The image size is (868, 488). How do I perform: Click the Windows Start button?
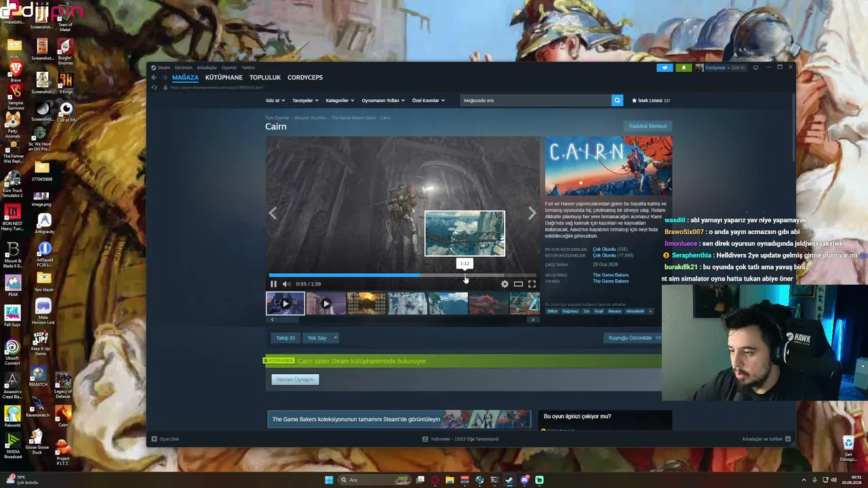coord(329,480)
